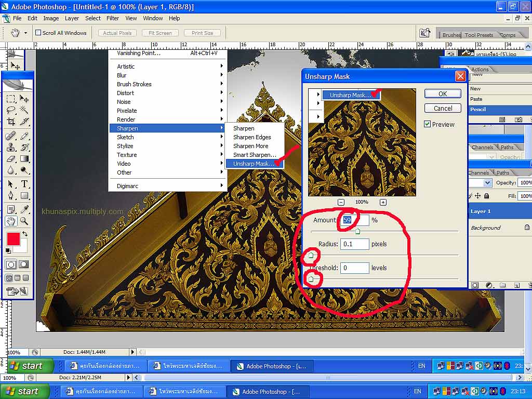The image size is (532, 399).
Task: Select the Crop tool
Action: coord(11,122)
